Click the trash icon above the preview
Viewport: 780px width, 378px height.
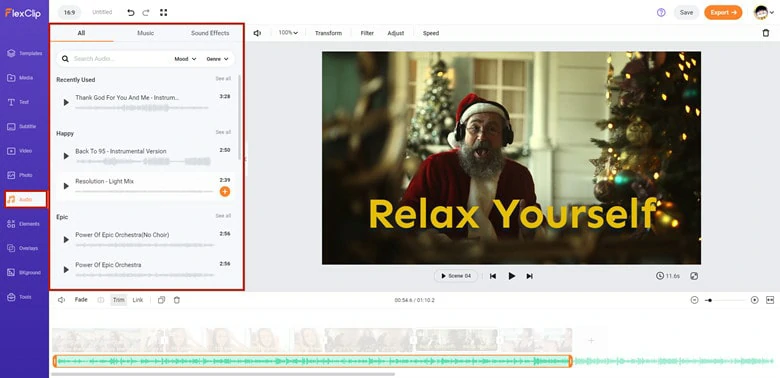[766, 33]
